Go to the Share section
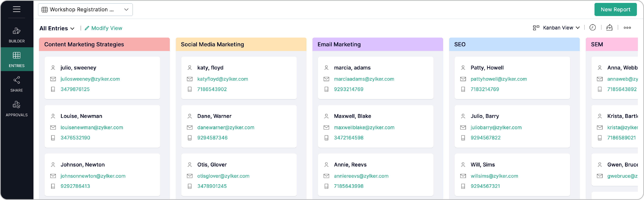Image resolution: width=644 pixels, height=200 pixels. click(x=16, y=84)
